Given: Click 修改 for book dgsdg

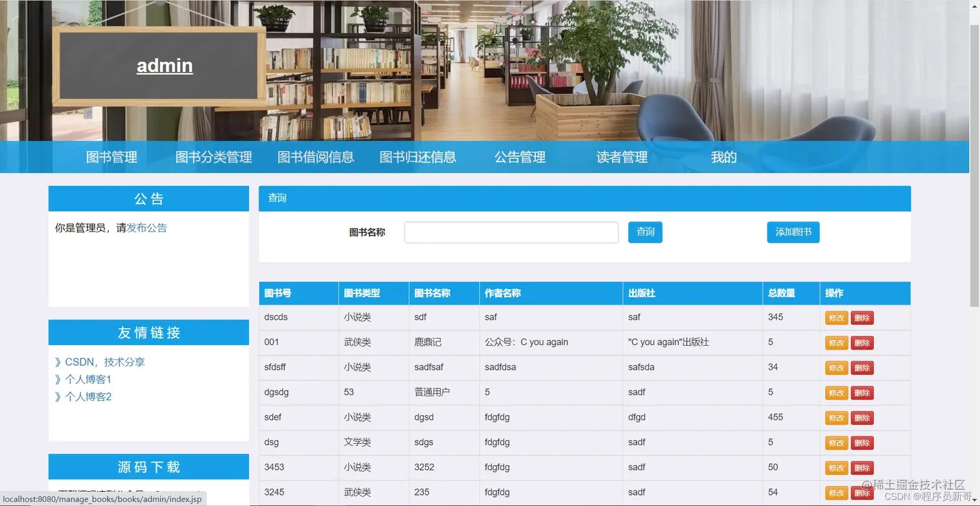Looking at the screenshot, I should (836, 392).
